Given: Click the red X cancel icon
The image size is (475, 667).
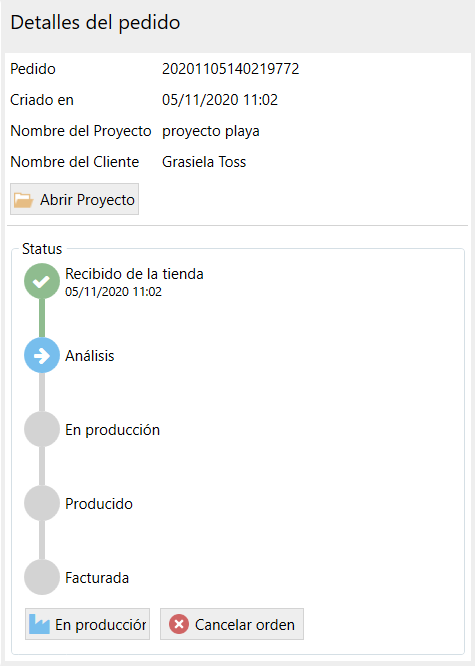Looking at the screenshot, I should click(179, 624).
